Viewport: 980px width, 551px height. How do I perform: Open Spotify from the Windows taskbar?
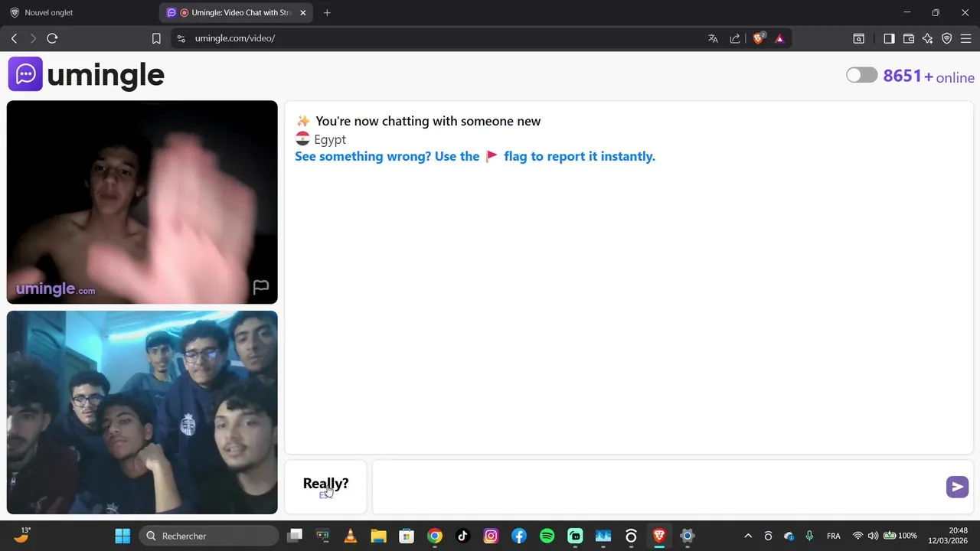[547, 536]
